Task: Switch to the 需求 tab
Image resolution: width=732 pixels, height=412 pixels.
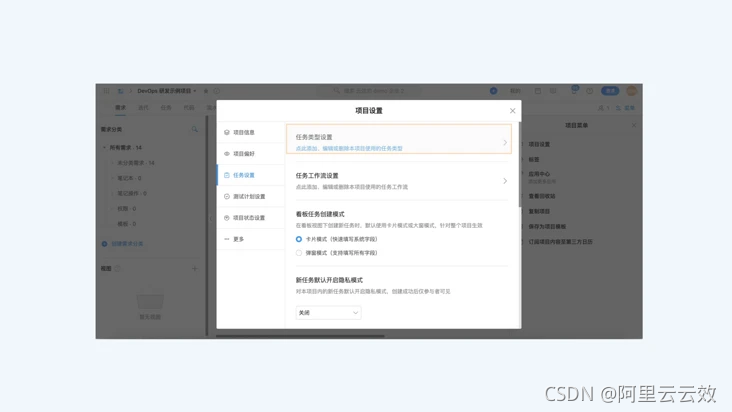Action: (120, 108)
